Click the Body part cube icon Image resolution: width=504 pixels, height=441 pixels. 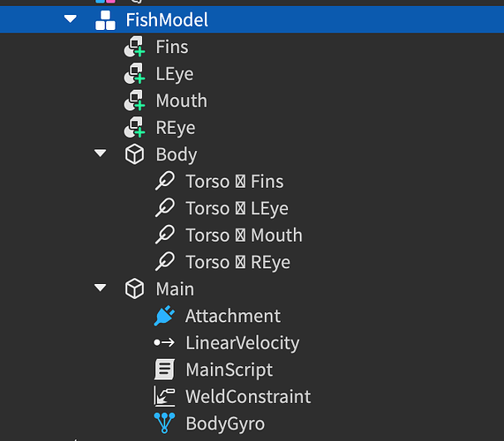pyautogui.click(x=134, y=154)
